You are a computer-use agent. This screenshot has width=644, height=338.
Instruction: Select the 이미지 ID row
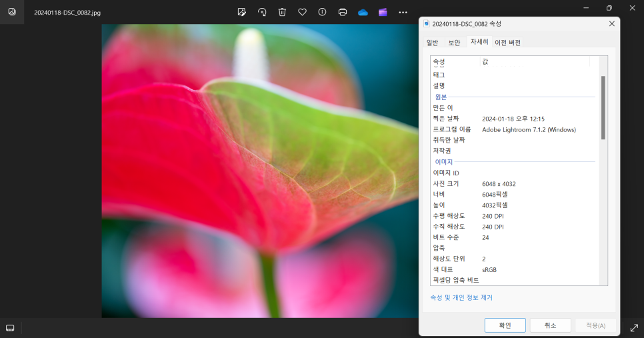click(515, 173)
